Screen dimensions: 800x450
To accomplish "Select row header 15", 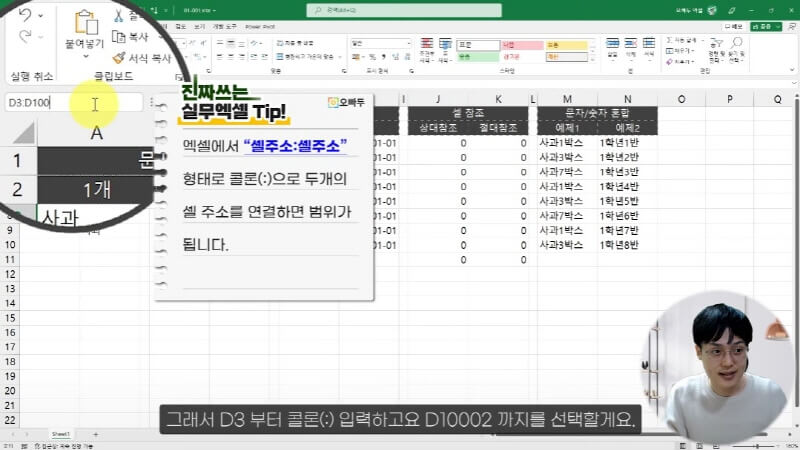I will click(x=10, y=318).
